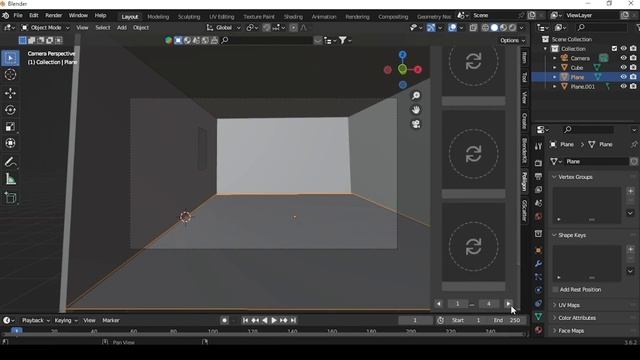Expand the Color Attributes panel
The image size is (640, 360).
(x=576, y=318)
